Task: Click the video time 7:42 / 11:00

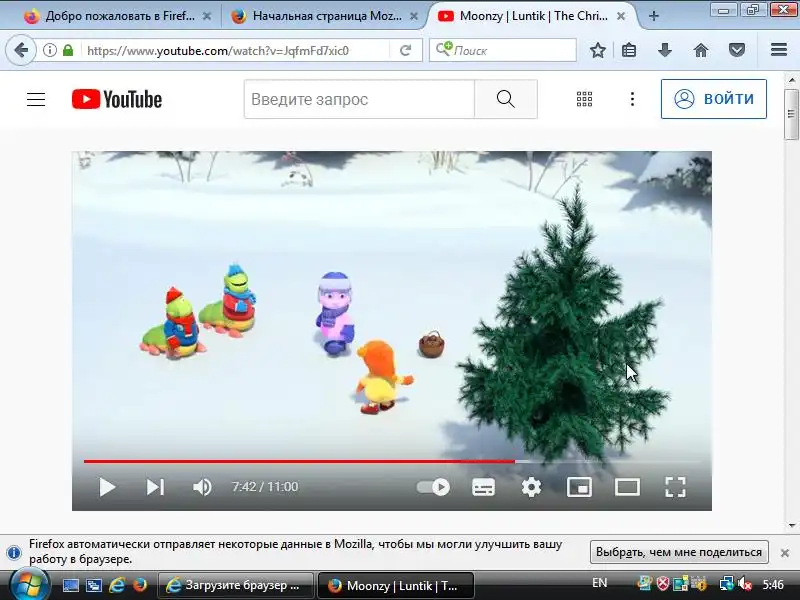Action: tap(265, 487)
